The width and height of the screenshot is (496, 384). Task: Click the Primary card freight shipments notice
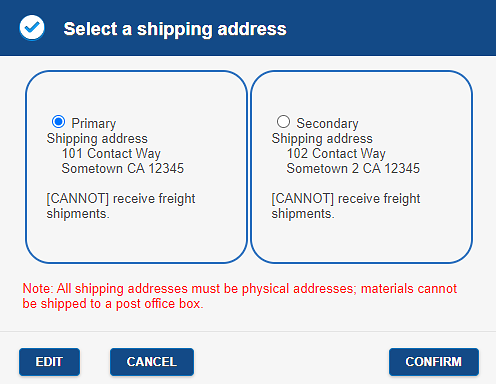[x=121, y=206]
